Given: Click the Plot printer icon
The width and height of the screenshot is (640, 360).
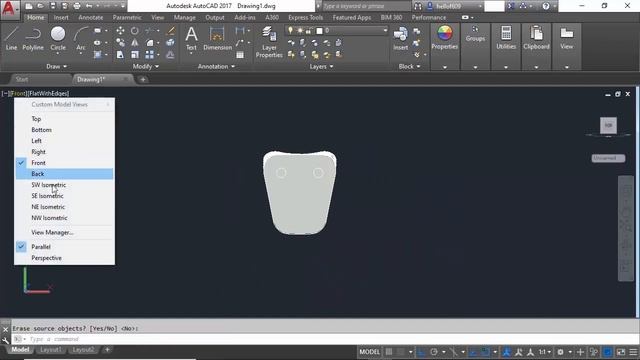Looking at the screenshot, I should 77,6.
